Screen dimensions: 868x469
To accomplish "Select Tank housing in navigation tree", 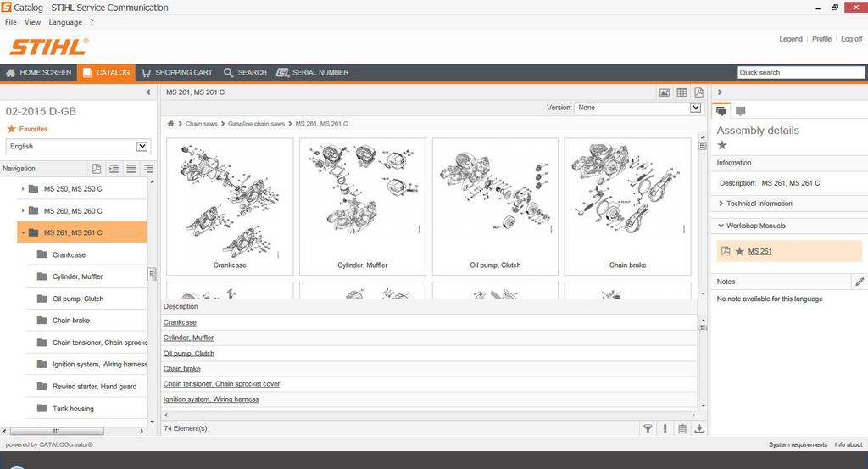I will (73, 409).
